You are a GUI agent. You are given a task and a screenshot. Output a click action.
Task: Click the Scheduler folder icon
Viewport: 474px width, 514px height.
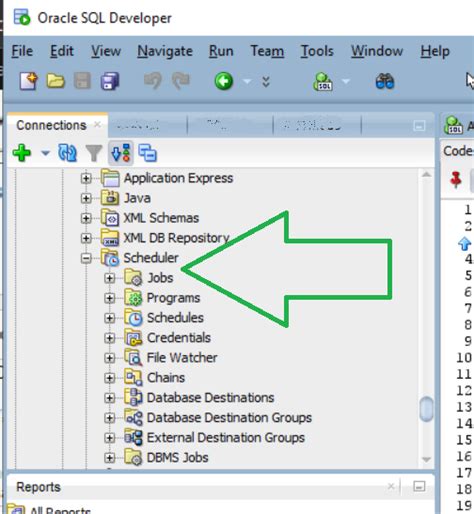point(110,258)
